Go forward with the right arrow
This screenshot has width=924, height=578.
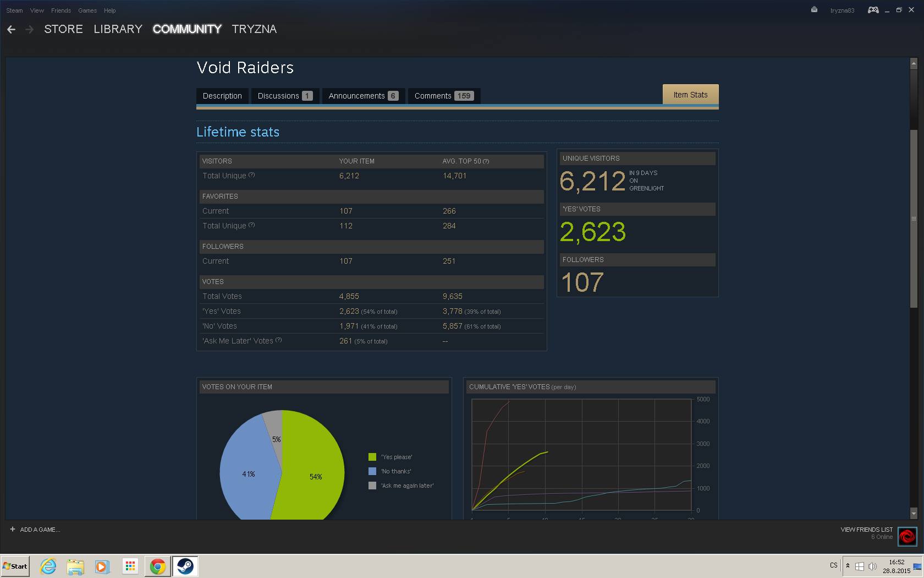30,29
